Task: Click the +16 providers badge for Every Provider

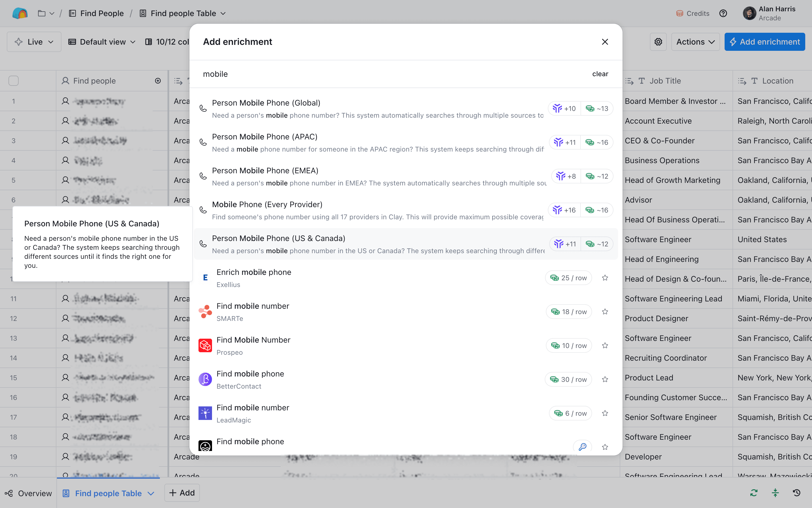Action: (x=564, y=210)
